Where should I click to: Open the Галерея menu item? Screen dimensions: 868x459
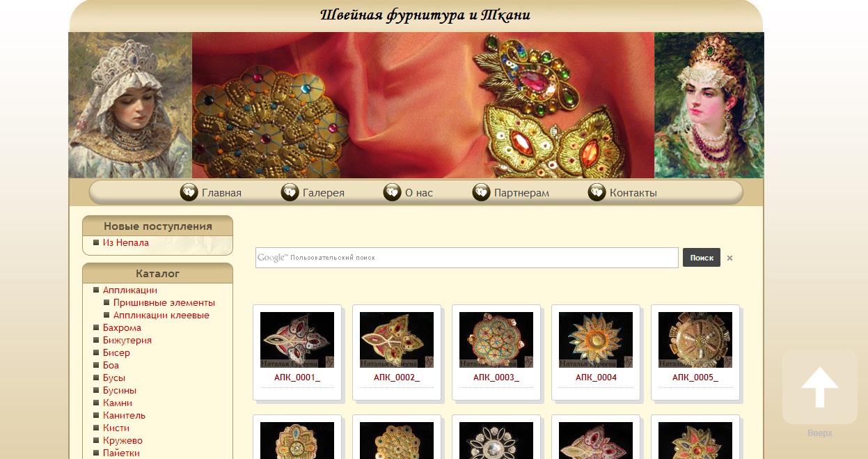coord(323,193)
